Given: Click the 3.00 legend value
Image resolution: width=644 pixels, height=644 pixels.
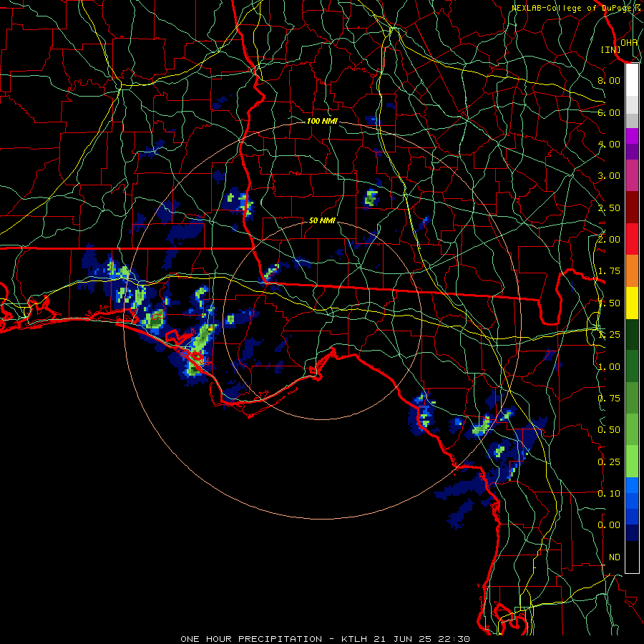Looking at the screenshot, I should 609,176.
